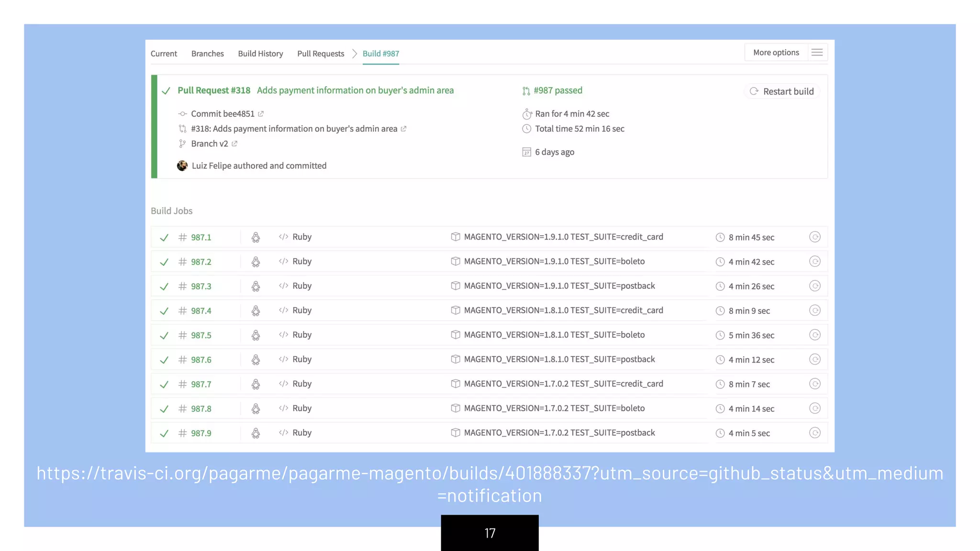
Task: Click MAGENTO_VERSION=1.9.1.0 TEST_SUITE=credit_card text
Action: point(563,237)
